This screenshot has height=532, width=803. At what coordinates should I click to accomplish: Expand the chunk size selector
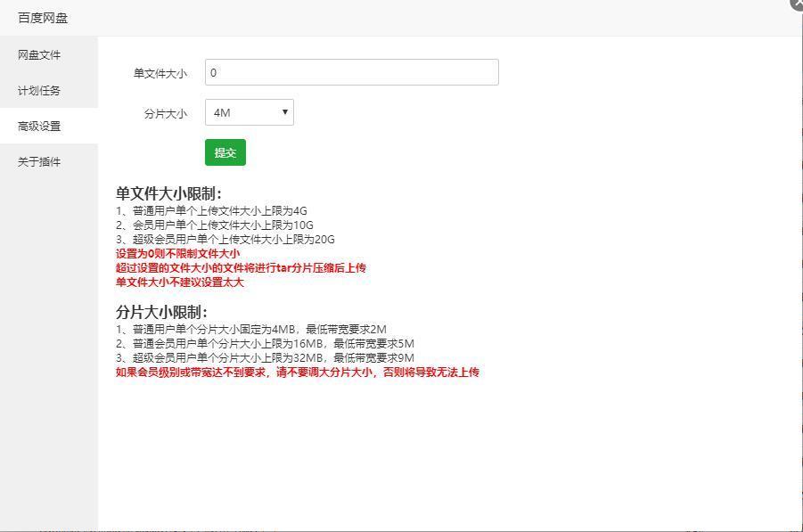click(x=249, y=112)
